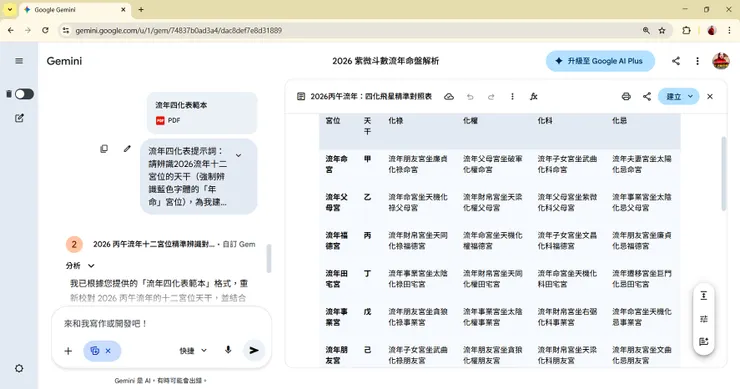Go back in the browser
The width and height of the screenshot is (740, 389).
(x=11, y=30)
